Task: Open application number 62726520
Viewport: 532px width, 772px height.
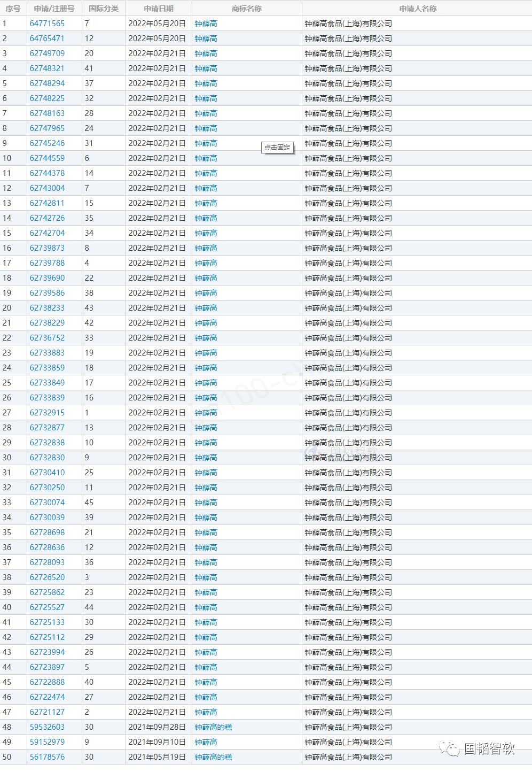Action: 47,577
